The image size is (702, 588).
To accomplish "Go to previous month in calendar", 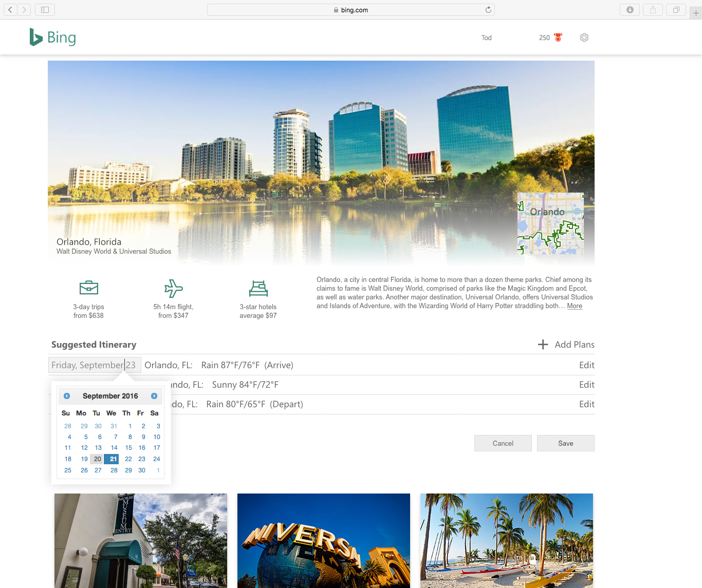I will pos(67,396).
